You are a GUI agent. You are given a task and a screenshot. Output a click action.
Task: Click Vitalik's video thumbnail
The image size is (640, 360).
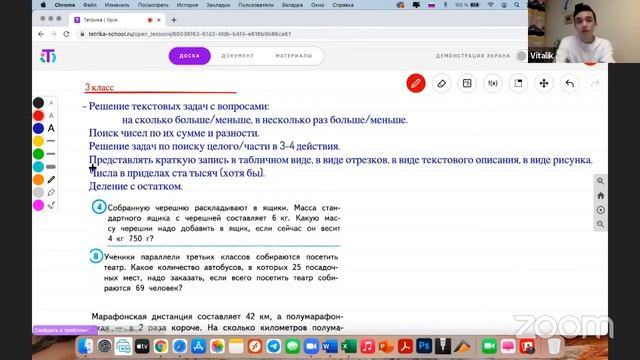tap(584, 31)
